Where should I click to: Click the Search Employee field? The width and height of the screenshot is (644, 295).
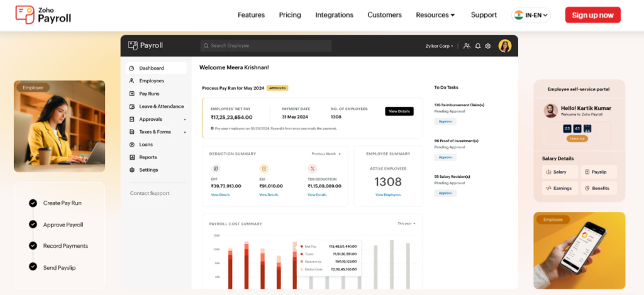pos(266,46)
